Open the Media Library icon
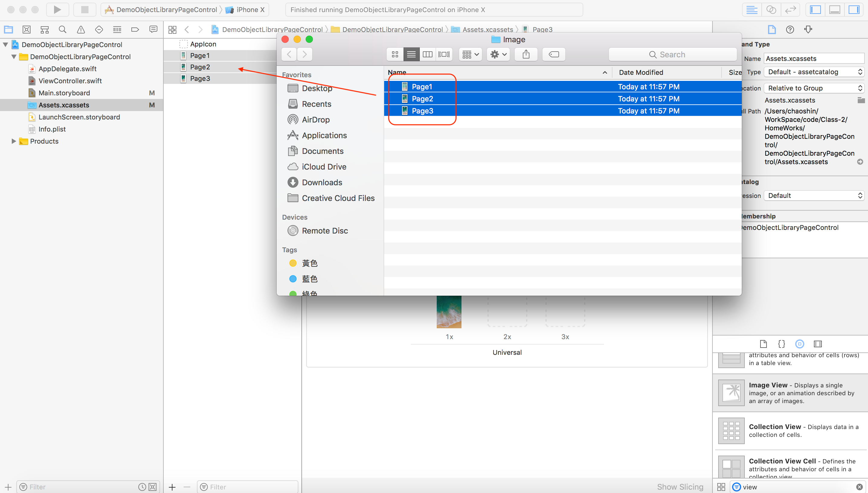The width and height of the screenshot is (868, 493). point(818,344)
